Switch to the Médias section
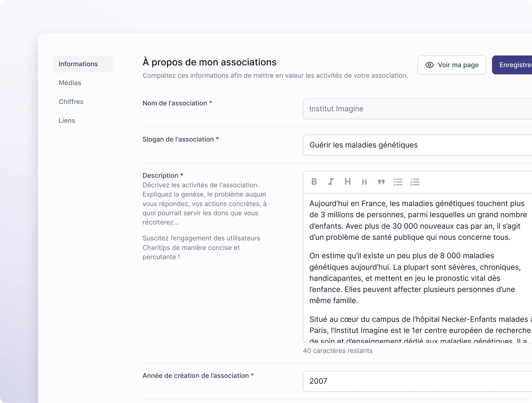Viewport: 532px width, 403px height. (x=70, y=83)
